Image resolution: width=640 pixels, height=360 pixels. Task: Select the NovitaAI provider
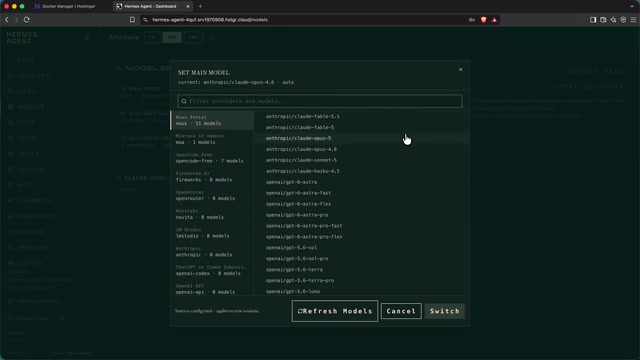click(x=212, y=214)
